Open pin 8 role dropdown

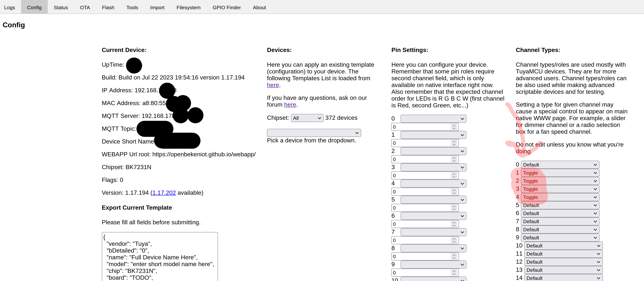tap(433, 249)
